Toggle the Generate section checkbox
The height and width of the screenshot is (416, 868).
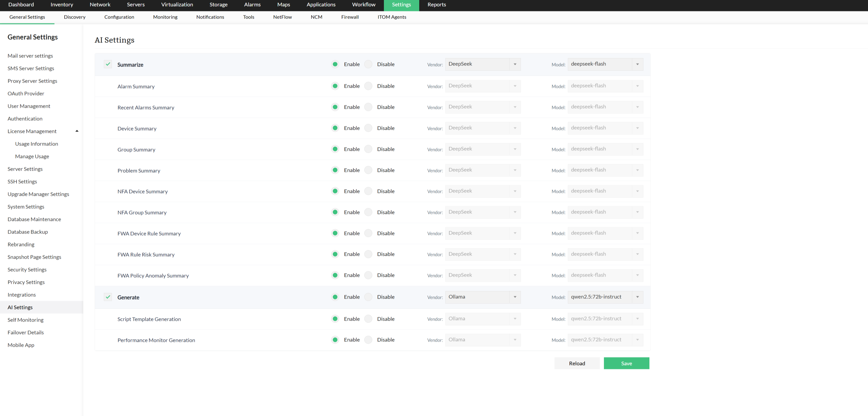pos(108,297)
